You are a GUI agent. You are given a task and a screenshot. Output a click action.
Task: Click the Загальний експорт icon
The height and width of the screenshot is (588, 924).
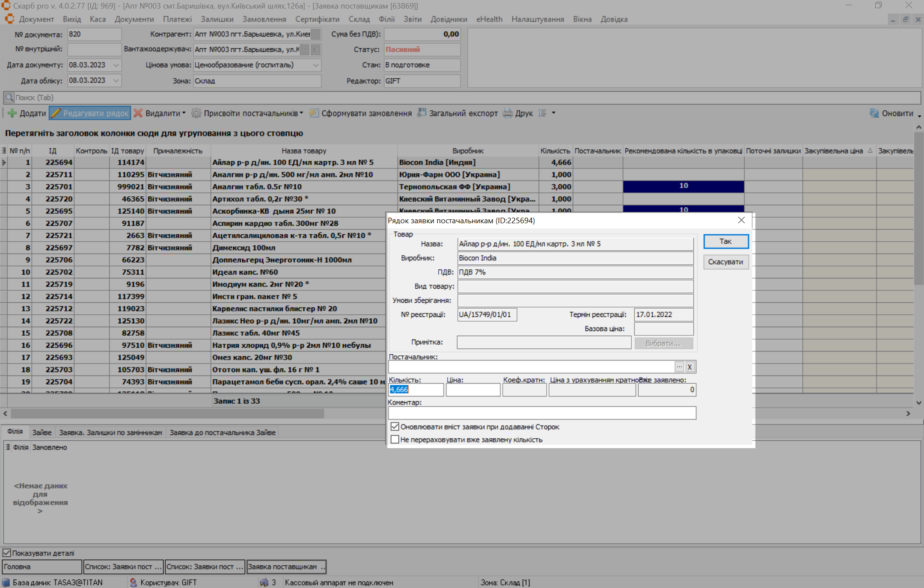422,113
